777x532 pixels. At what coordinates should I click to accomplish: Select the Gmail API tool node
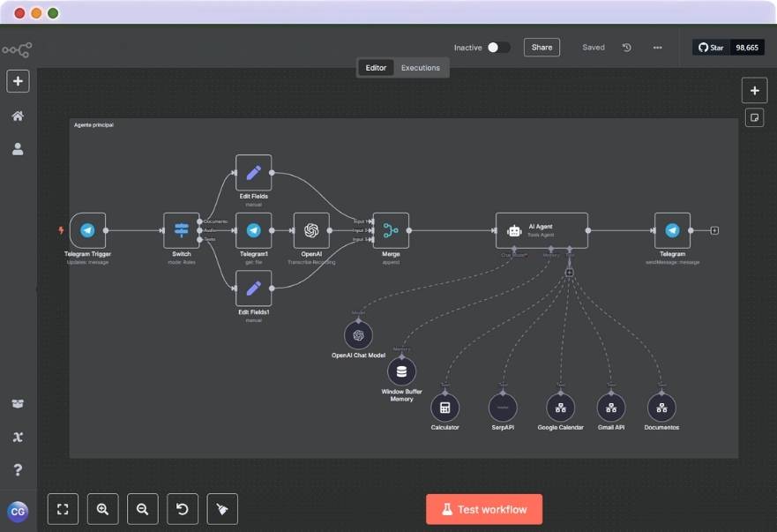(x=611, y=408)
